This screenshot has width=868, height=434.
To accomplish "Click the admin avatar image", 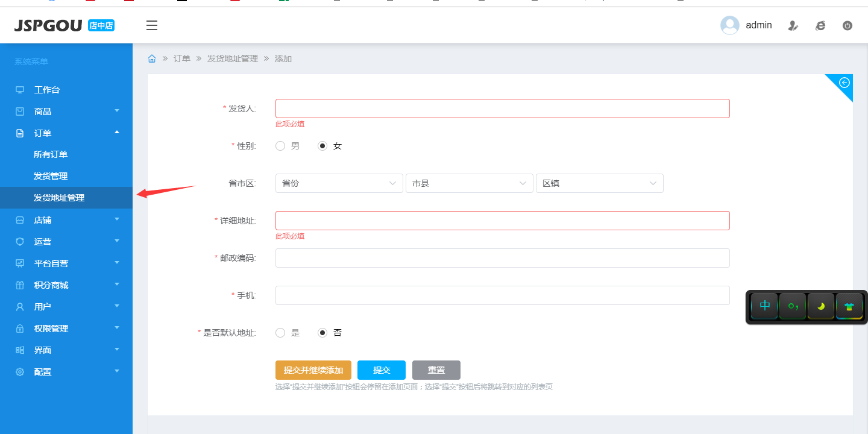I will (729, 25).
